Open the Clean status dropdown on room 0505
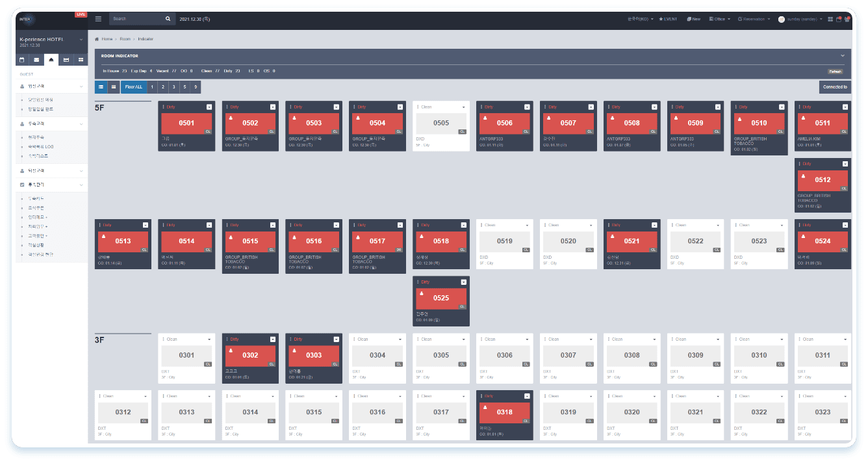This screenshot has height=463, width=868. (463, 107)
